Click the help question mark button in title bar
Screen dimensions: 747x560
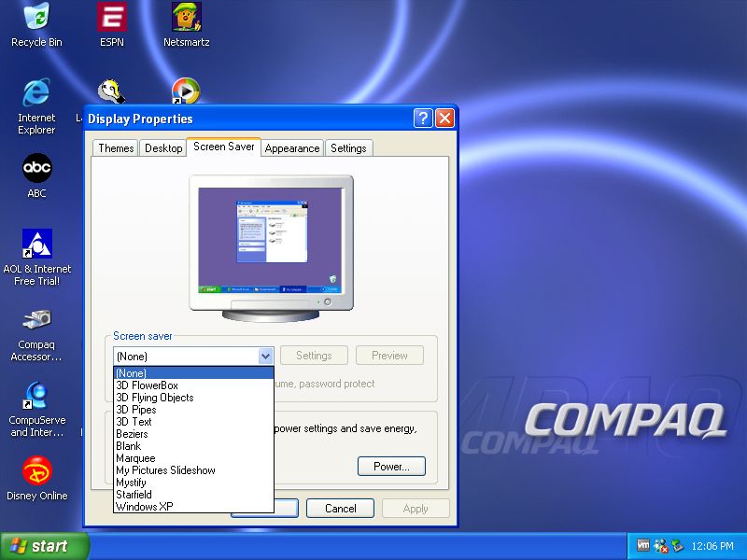point(423,119)
